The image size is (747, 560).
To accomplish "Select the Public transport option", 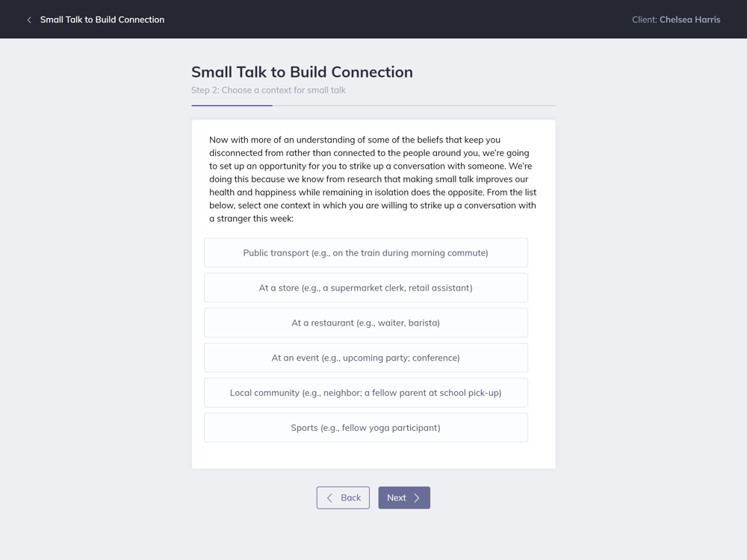I will point(366,253).
